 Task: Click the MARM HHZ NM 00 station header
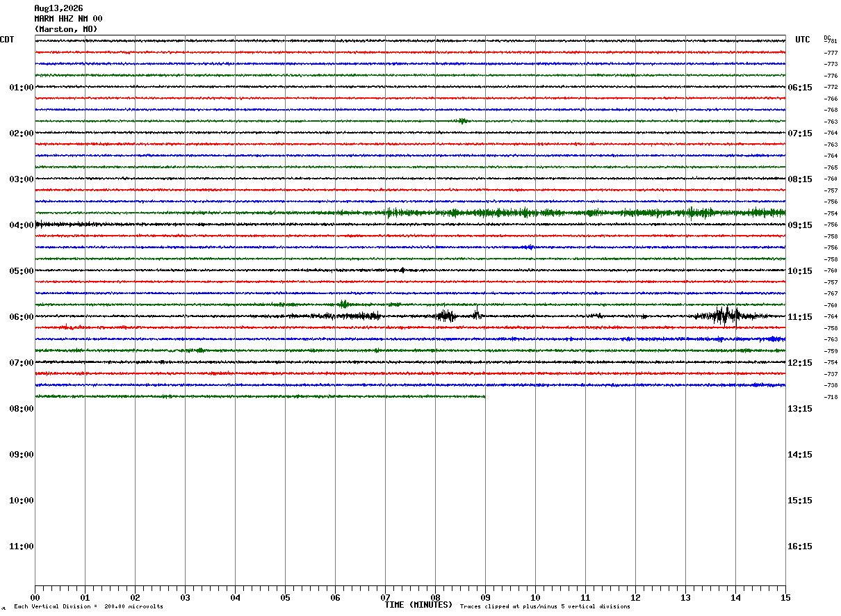click(68, 19)
